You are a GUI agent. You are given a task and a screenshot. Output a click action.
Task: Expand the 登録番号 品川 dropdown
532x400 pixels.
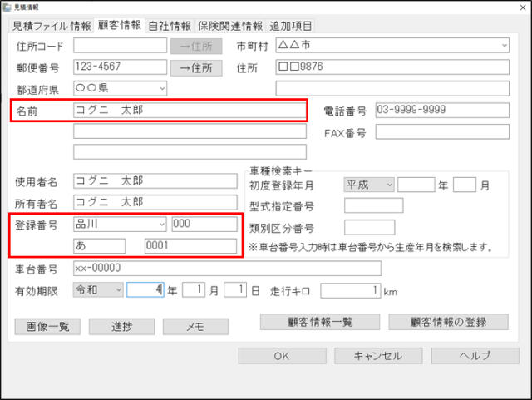(161, 224)
